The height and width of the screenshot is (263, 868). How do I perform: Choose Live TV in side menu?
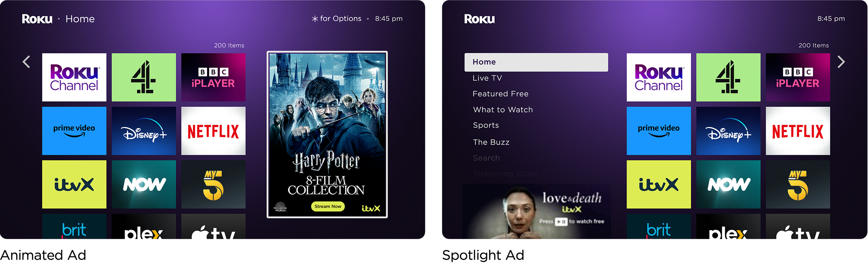[x=487, y=78]
